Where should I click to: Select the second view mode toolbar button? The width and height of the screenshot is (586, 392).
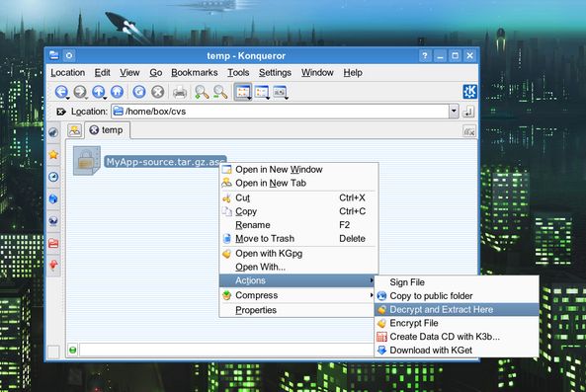pos(262,92)
